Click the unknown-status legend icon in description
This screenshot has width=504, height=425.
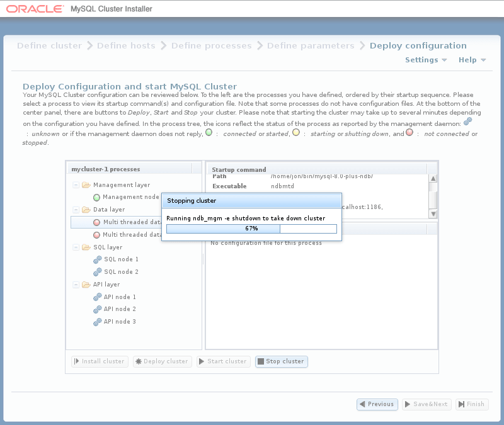click(x=467, y=122)
